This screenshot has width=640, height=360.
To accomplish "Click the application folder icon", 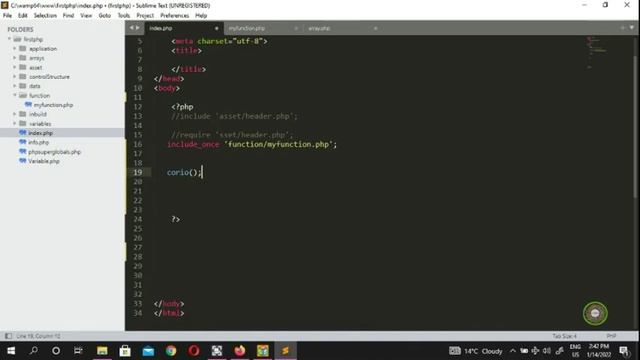I will click(x=23, y=49).
